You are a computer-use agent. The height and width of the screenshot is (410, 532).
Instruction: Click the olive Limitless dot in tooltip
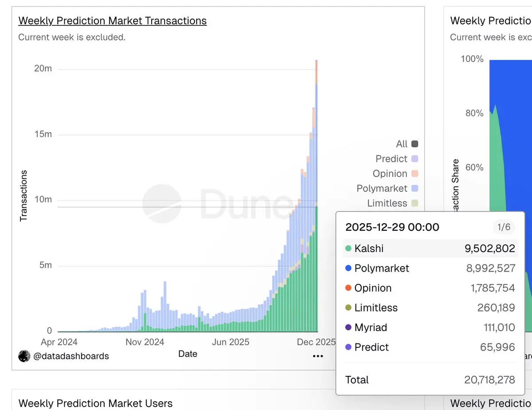coord(348,307)
